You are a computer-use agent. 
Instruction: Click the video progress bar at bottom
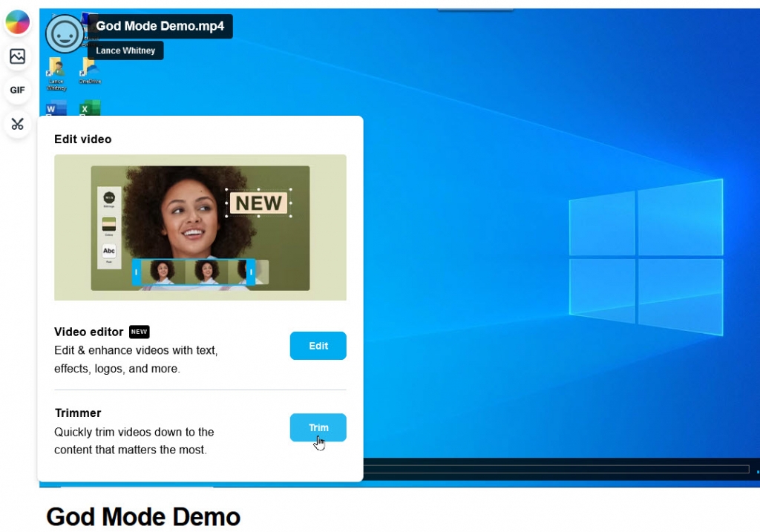[557, 469]
